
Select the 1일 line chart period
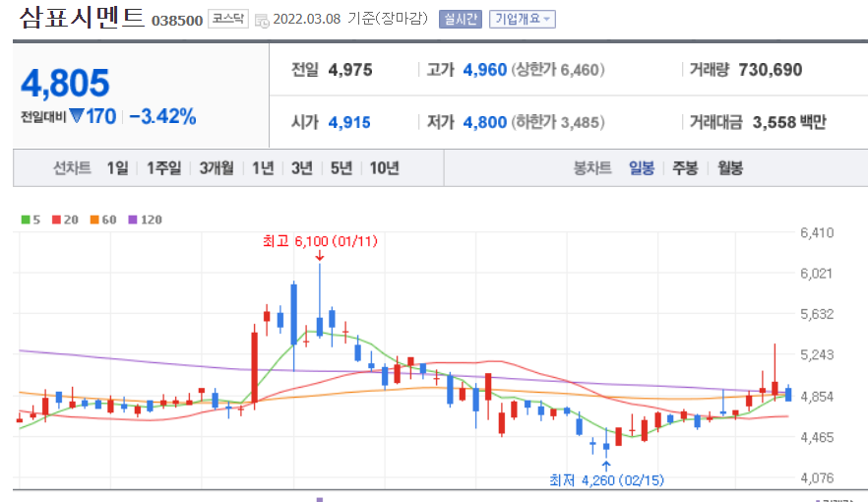pyautogui.click(x=117, y=168)
